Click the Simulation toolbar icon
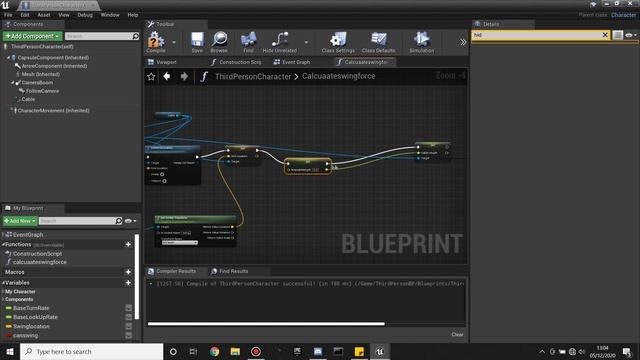Image resolution: width=640 pixels, height=360 pixels. [x=422, y=42]
